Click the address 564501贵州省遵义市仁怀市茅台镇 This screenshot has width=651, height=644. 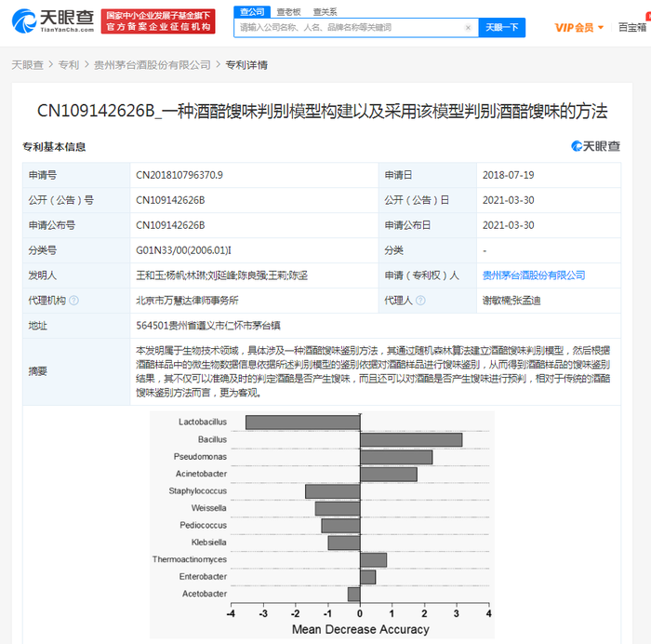pos(208,326)
